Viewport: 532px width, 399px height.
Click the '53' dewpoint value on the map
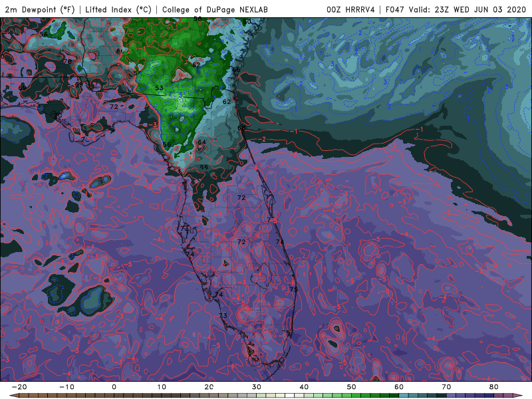coord(159,88)
